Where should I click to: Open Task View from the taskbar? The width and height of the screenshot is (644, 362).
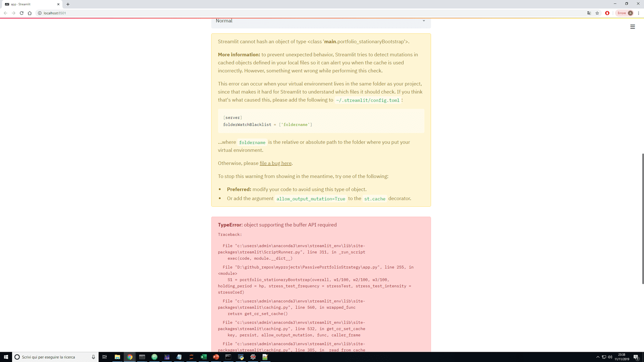(x=105, y=357)
